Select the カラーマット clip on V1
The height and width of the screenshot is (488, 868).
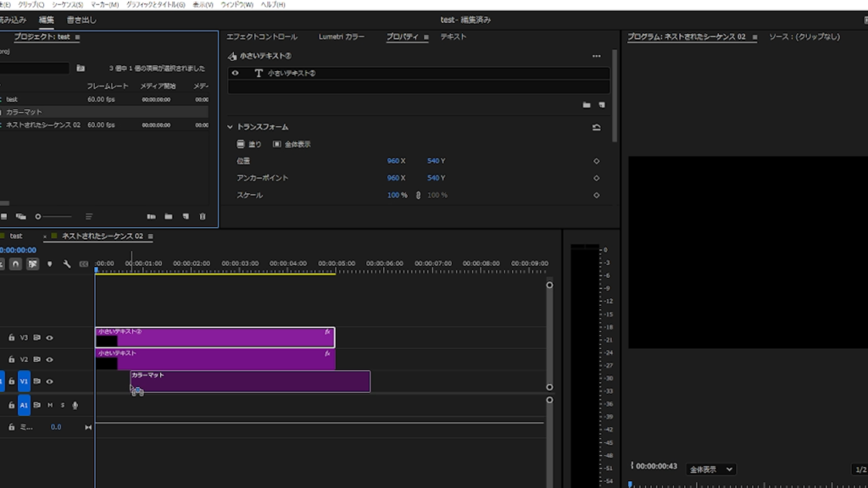coord(250,381)
